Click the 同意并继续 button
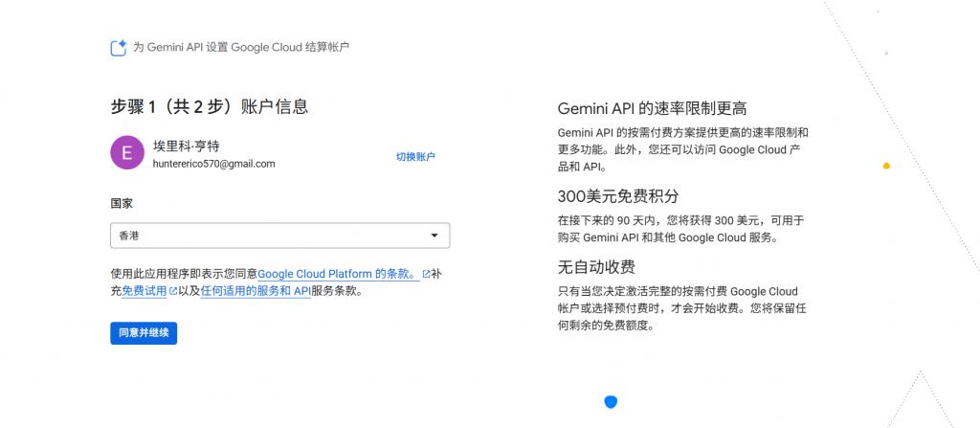The width and height of the screenshot is (980, 428). point(144,333)
